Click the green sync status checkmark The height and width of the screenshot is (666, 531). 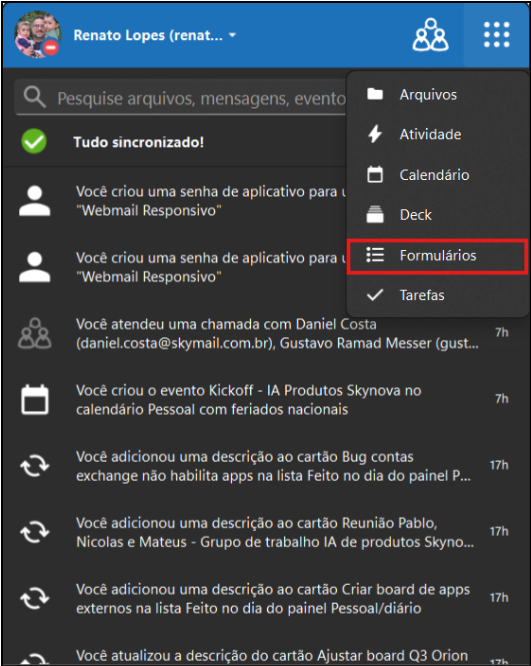point(34,141)
